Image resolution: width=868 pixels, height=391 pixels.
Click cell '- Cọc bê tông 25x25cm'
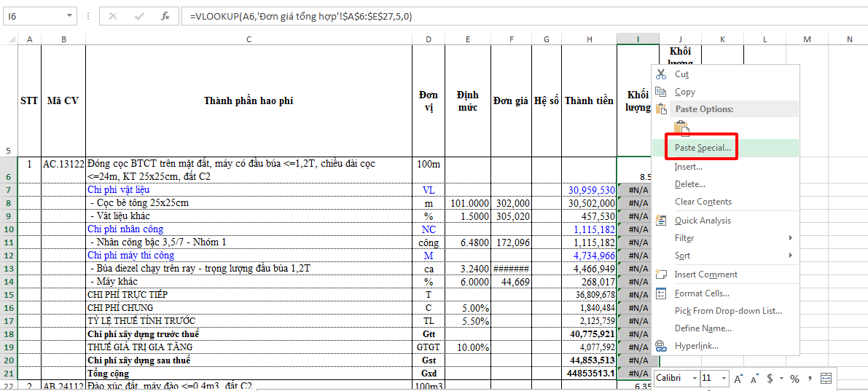[249, 203]
